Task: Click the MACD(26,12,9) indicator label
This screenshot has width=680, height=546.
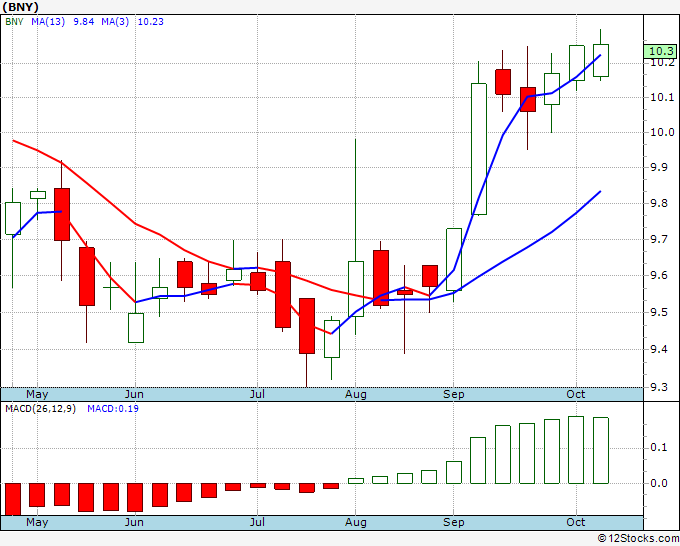Action: (x=40, y=409)
